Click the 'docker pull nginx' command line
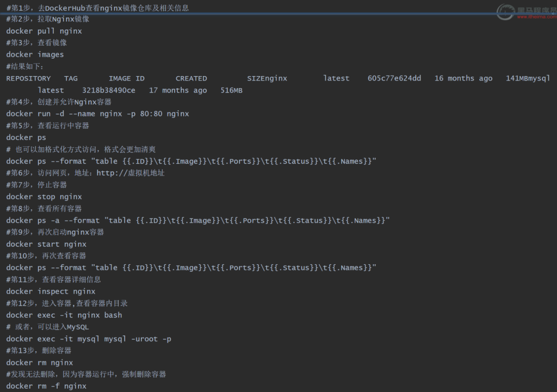 click(44, 31)
